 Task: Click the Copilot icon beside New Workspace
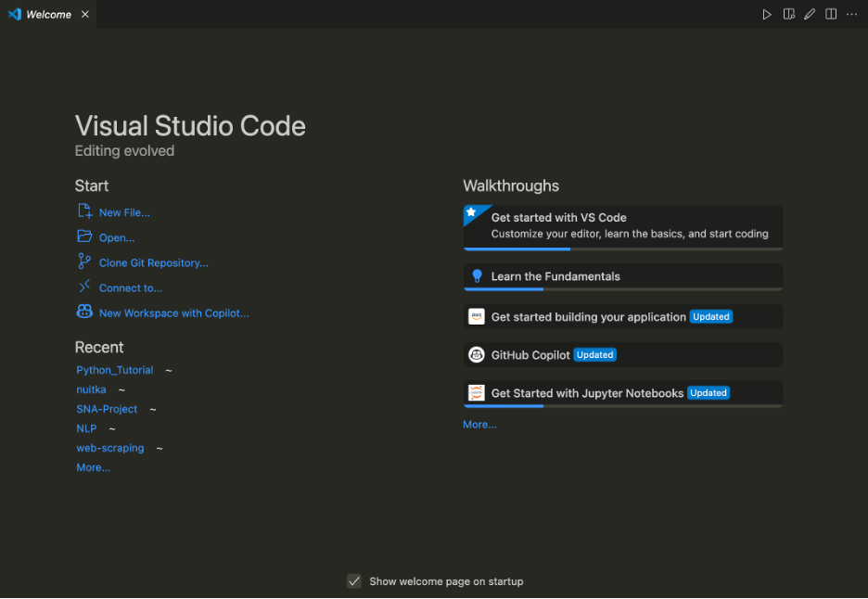[x=84, y=312]
